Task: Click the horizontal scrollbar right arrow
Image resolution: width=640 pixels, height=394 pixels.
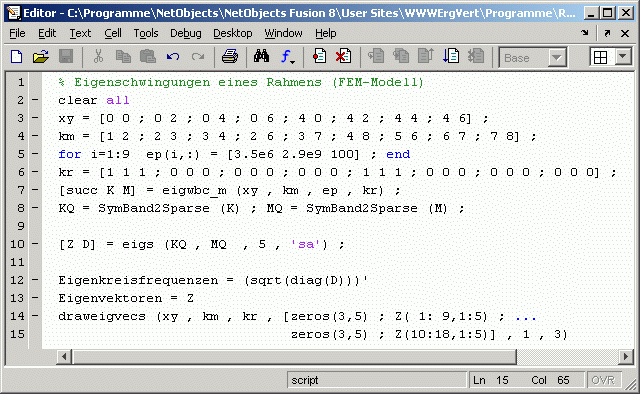Action: 626,356
